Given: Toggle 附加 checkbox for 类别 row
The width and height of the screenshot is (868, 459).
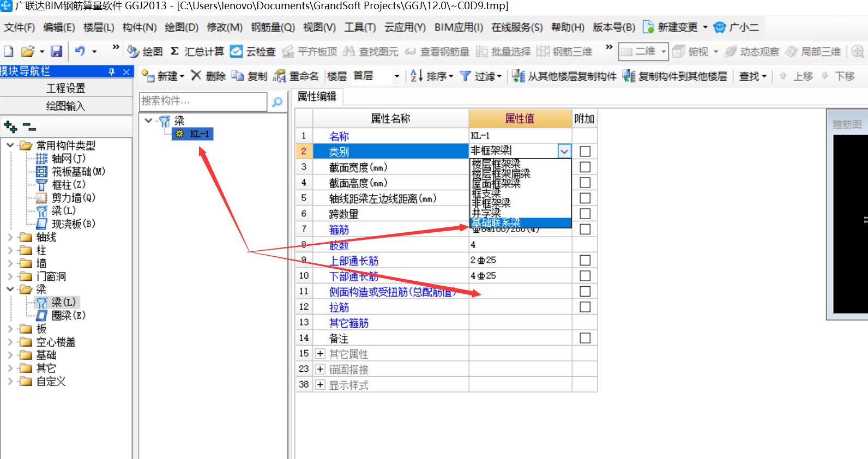Looking at the screenshot, I should [x=585, y=152].
